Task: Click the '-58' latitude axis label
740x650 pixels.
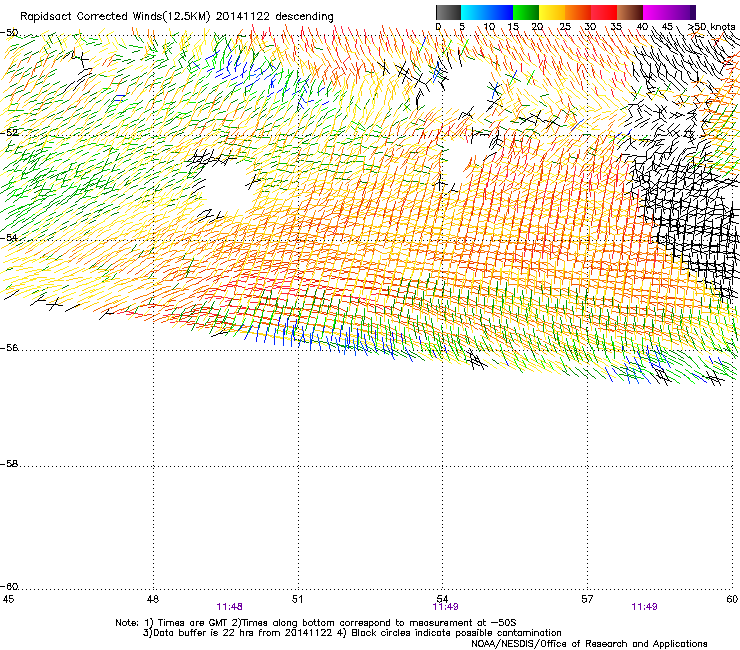Action: [x=9, y=464]
